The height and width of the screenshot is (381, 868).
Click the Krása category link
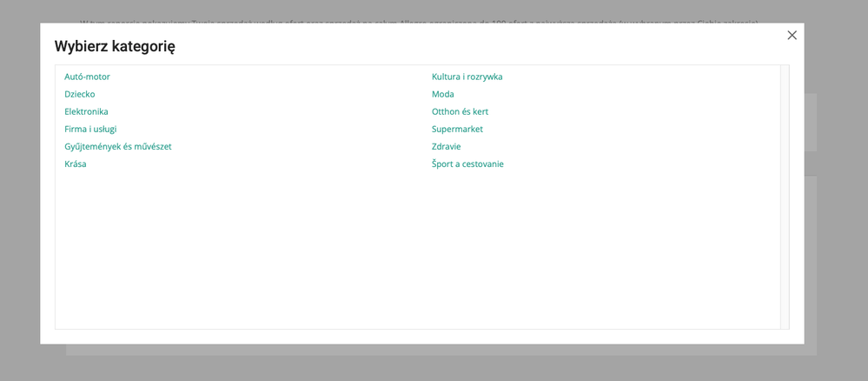tap(76, 164)
